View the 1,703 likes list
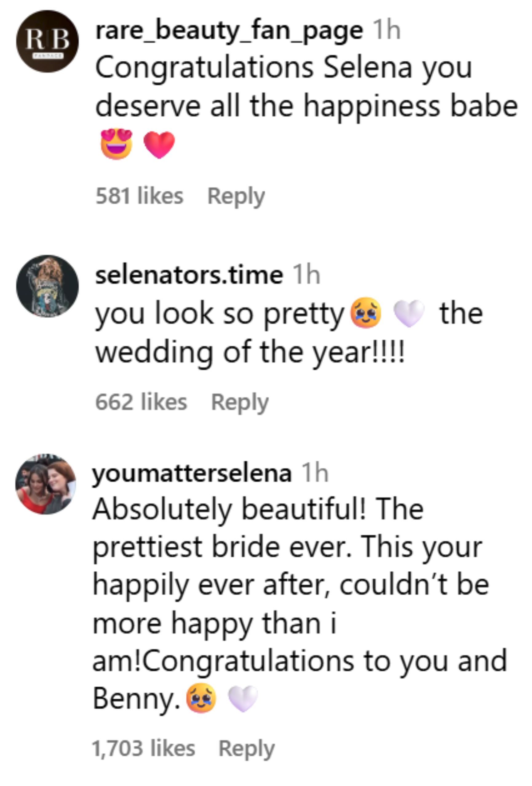This screenshot has width=532, height=786. click(143, 748)
